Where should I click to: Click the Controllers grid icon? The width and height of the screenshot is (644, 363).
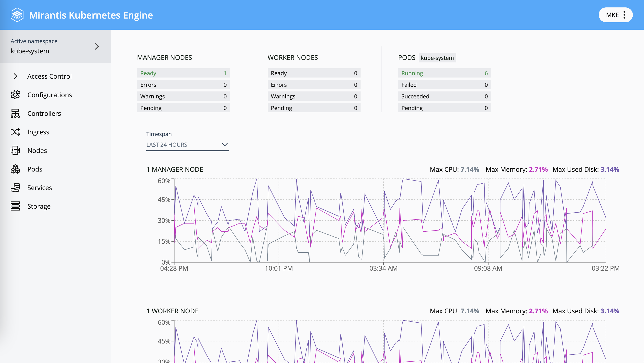click(x=15, y=113)
